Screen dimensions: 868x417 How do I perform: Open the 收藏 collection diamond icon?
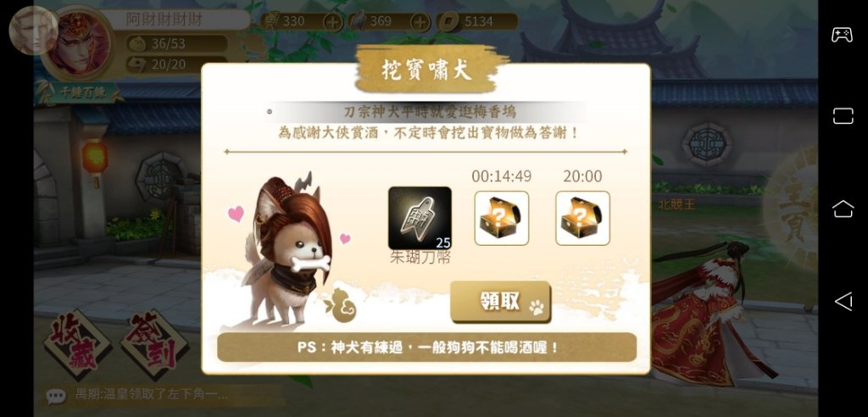[77, 344]
